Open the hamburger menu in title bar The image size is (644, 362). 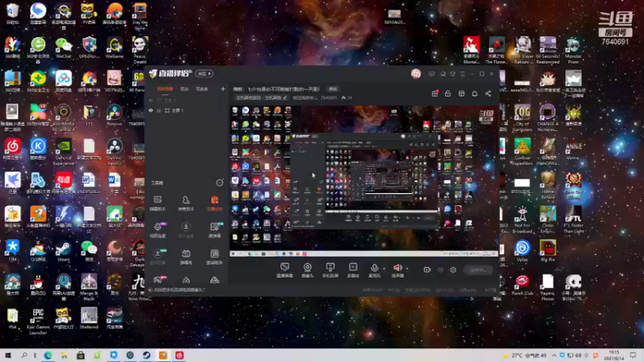(462, 74)
